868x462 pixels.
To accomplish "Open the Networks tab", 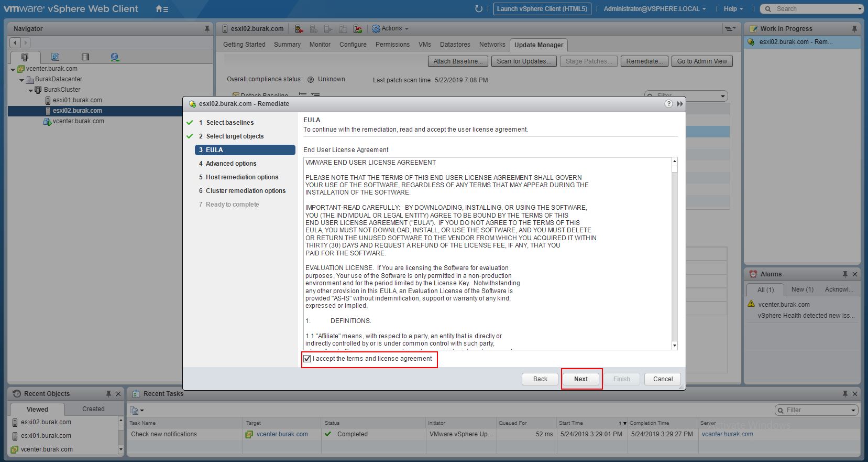I will [x=492, y=45].
